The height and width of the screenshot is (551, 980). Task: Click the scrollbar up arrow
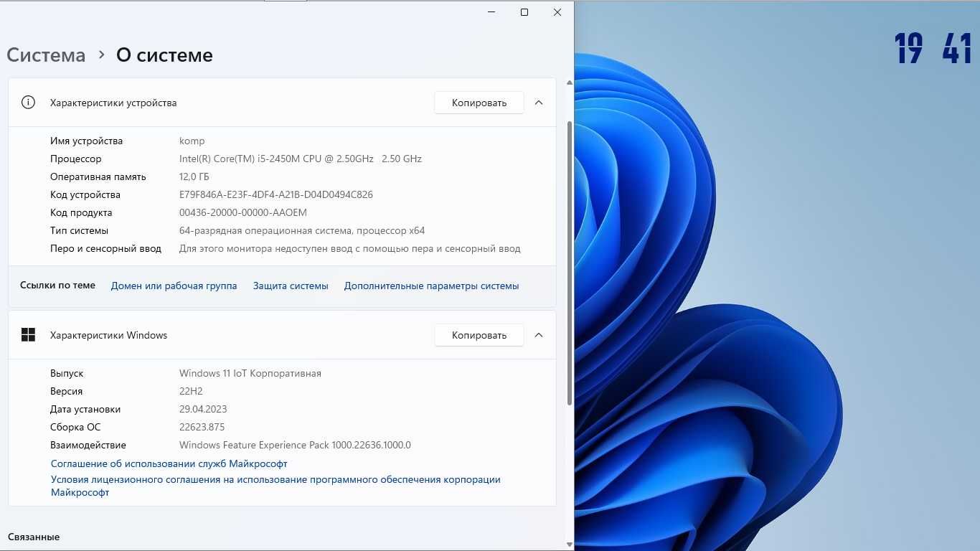tap(570, 83)
